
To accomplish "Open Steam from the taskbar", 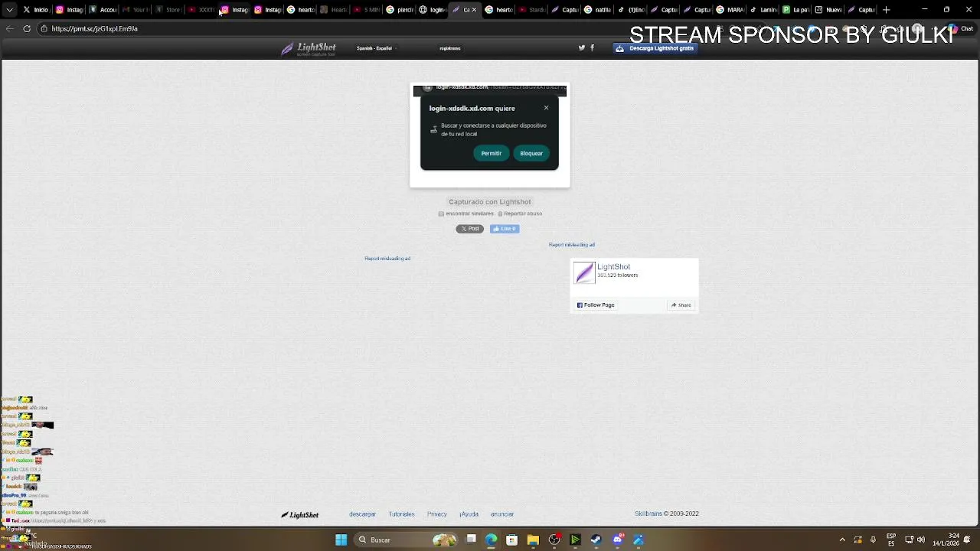I will [x=596, y=540].
